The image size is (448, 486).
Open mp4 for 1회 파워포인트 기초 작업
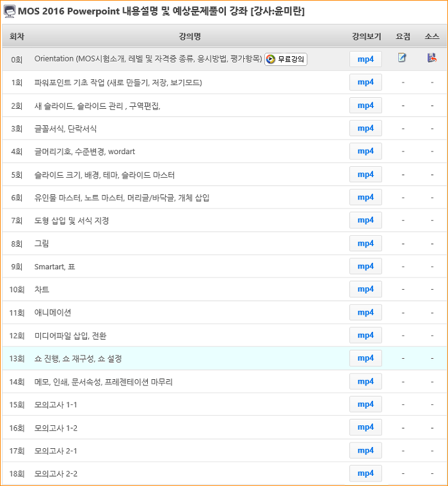point(365,82)
